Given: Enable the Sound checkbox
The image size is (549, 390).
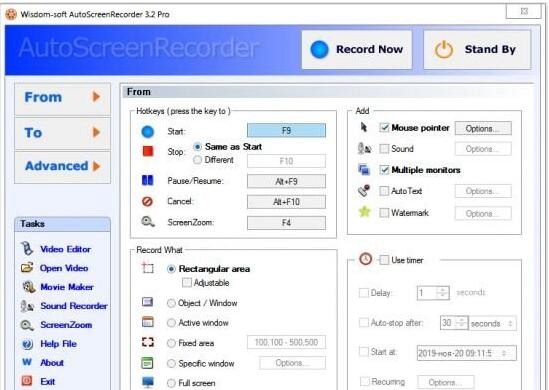Looking at the screenshot, I should click(384, 149).
